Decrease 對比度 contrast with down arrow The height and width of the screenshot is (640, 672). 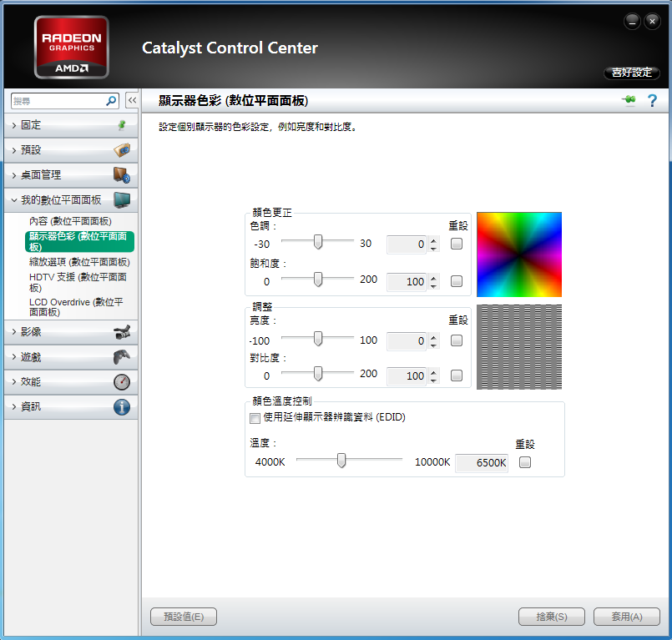pyautogui.click(x=434, y=380)
